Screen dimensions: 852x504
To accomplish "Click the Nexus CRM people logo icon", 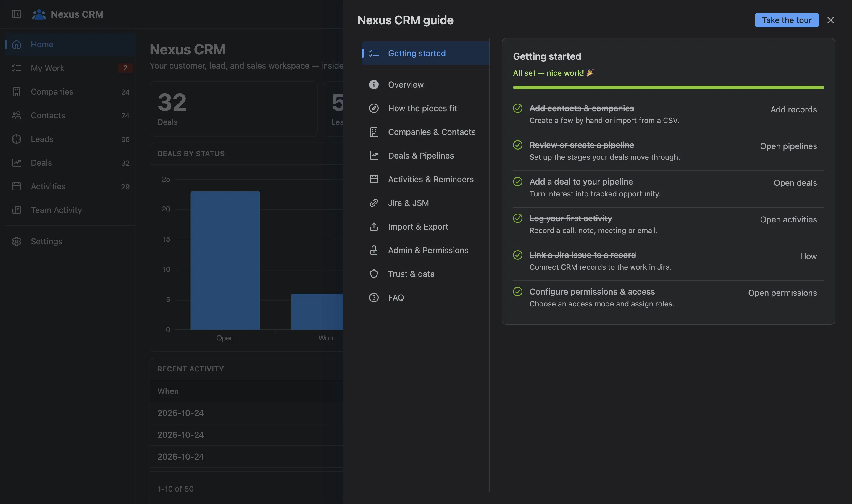I will (39, 14).
